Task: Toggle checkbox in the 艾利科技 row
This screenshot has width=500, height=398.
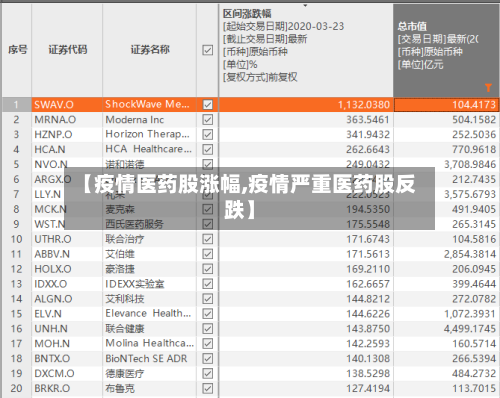Action: [x=208, y=299]
